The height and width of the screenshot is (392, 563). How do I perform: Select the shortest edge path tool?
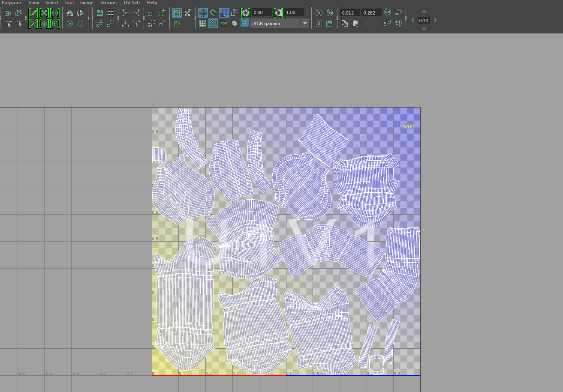tap(8, 24)
